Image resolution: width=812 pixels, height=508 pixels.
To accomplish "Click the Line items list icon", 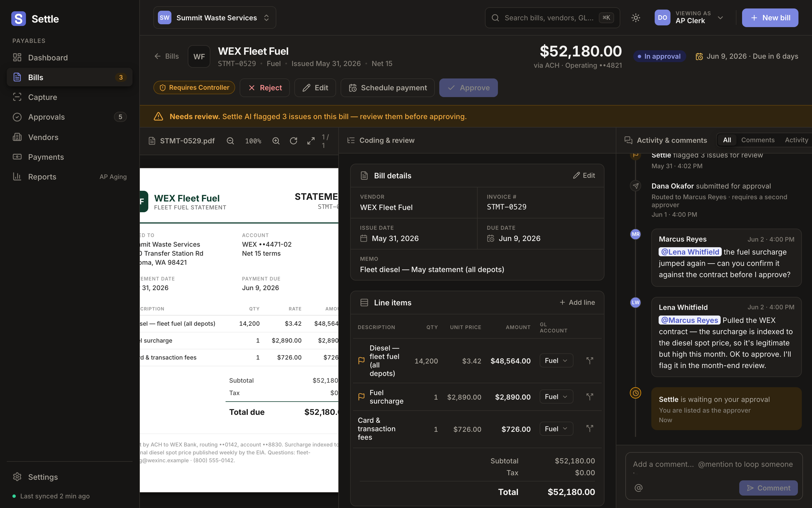I will point(364,302).
